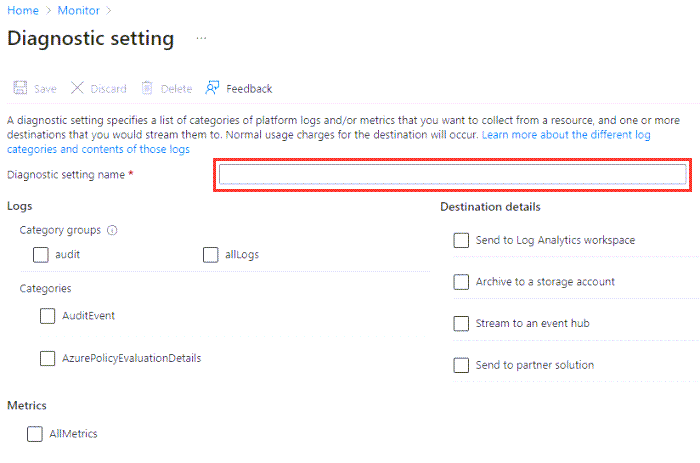Select the AzurePolicyEvaluationDetails checkbox
700x463 pixels.
48,358
